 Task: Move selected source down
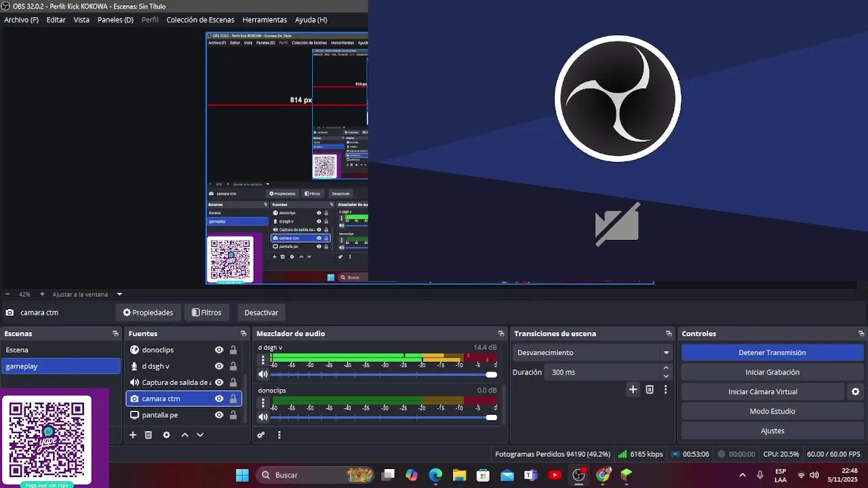click(x=200, y=435)
